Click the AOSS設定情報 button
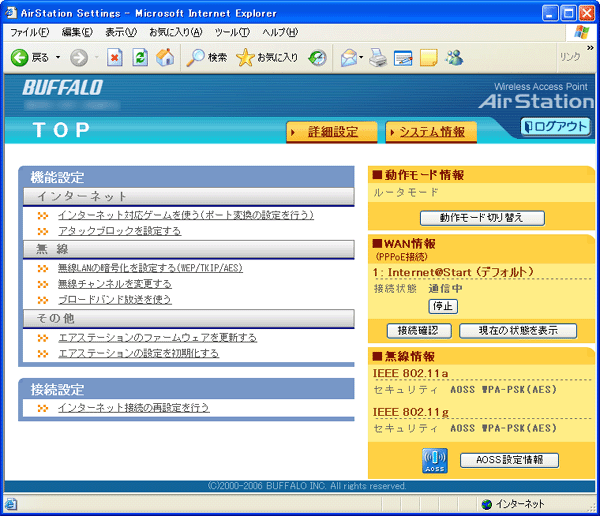The width and height of the screenshot is (600, 516). click(509, 460)
